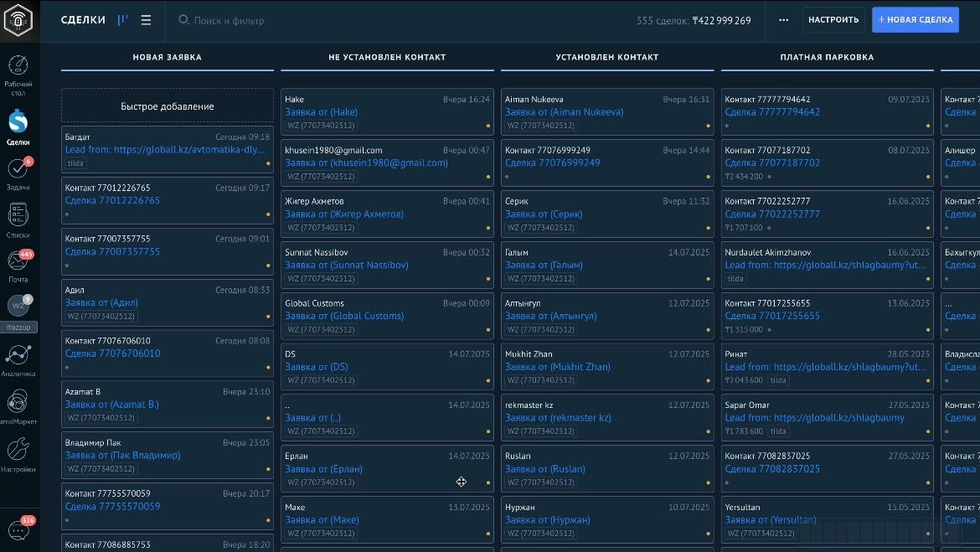Open deal Заявка от (Галым)
Screen dimensions: 980x552
click(544, 265)
